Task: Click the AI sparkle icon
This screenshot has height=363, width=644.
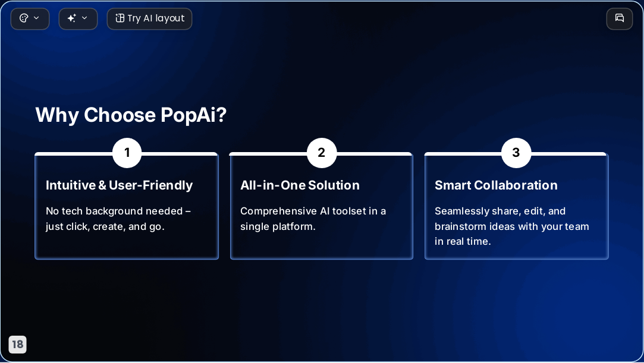Action: pos(72,18)
